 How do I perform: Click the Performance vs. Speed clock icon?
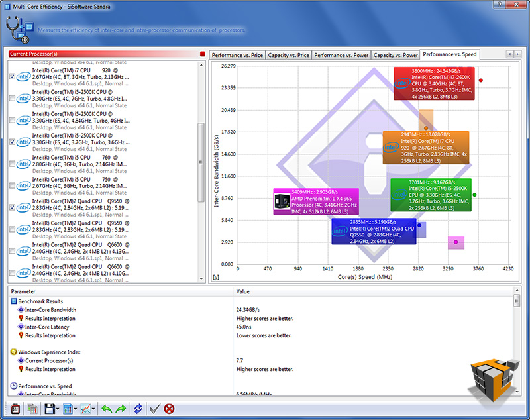[x=14, y=386]
